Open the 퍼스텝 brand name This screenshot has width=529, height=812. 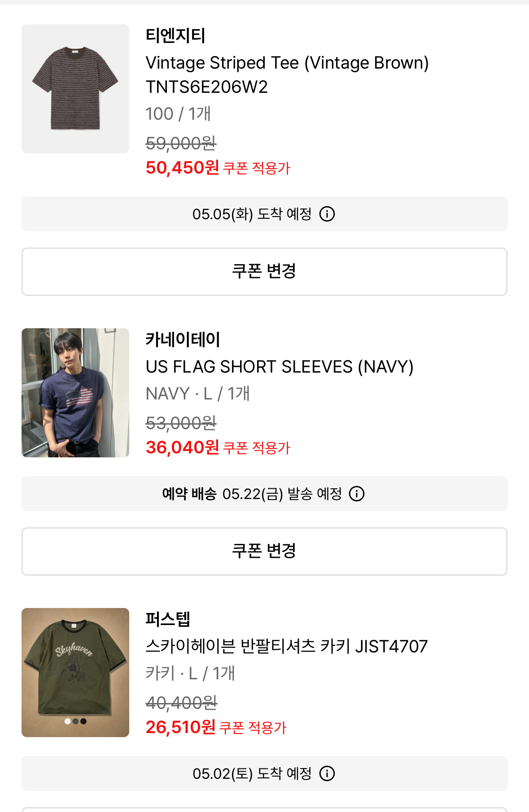click(168, 619)
